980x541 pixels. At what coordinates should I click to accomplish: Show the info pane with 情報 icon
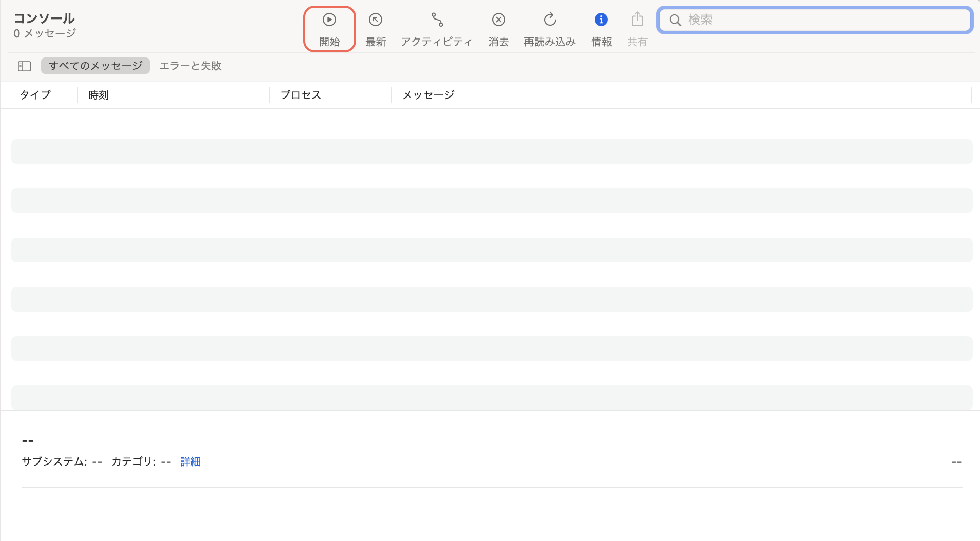[600, 28]
